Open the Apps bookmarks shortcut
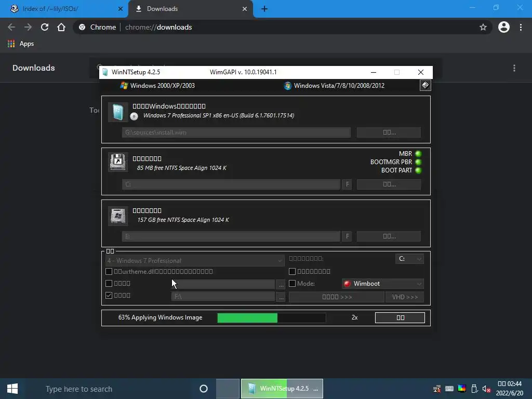 [21, 44]
